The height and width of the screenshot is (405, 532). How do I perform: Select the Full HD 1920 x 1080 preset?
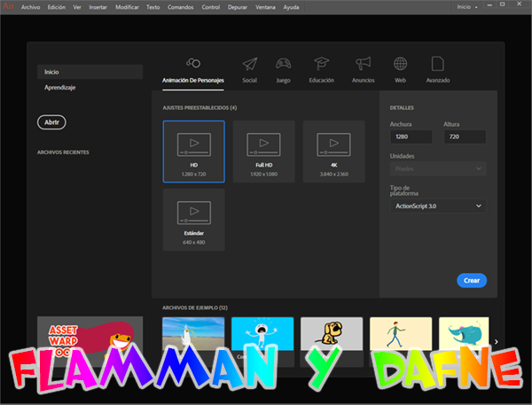pos(263,152)
